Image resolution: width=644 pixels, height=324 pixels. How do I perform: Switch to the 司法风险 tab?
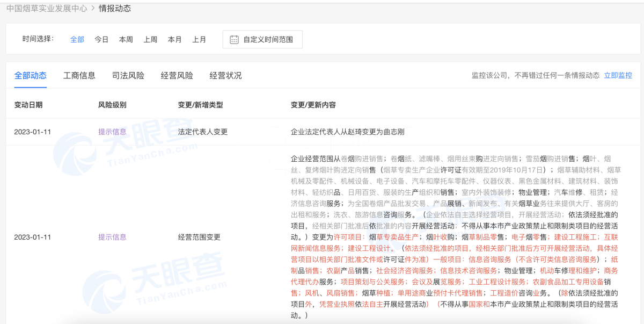pos(128,75)
